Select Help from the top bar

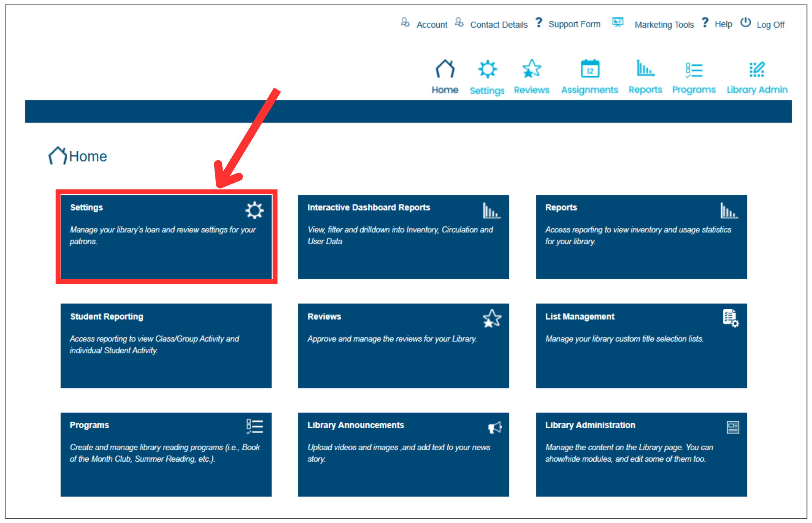723,24
